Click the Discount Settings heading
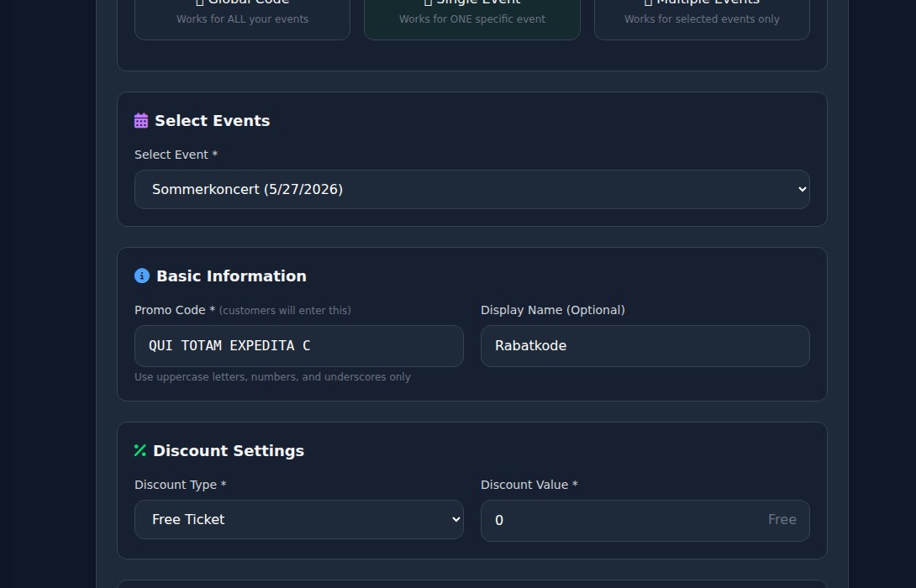Image resolution: width=916 pixels, height=588 pixels. 229,451
